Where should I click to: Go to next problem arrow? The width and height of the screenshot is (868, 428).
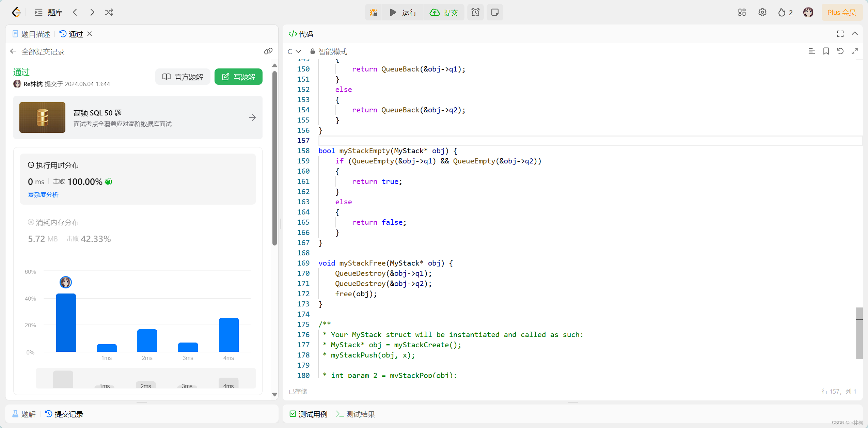(x=92, y=12)
